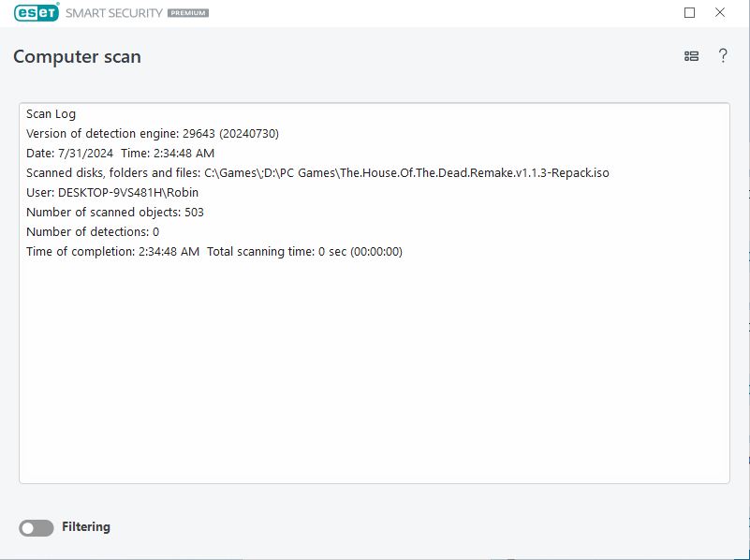Screen dimensions: 750x560
Task: Select the Date 7/31/2024 log line
Action: [x=120, y=153]
